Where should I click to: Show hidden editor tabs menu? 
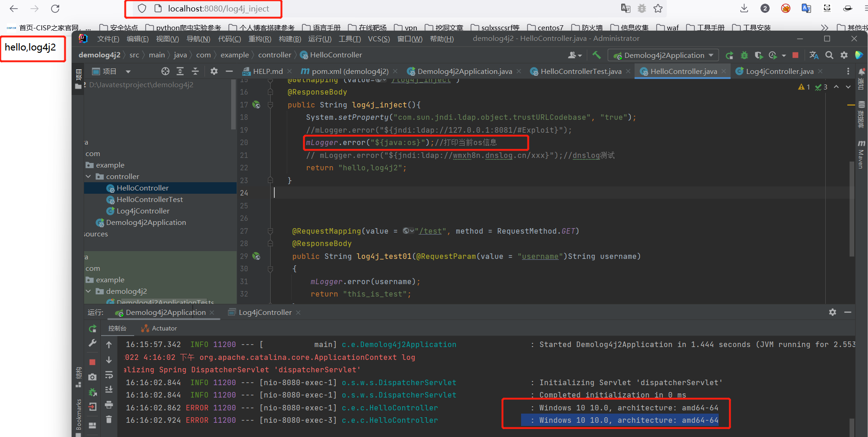click(848, 71)
